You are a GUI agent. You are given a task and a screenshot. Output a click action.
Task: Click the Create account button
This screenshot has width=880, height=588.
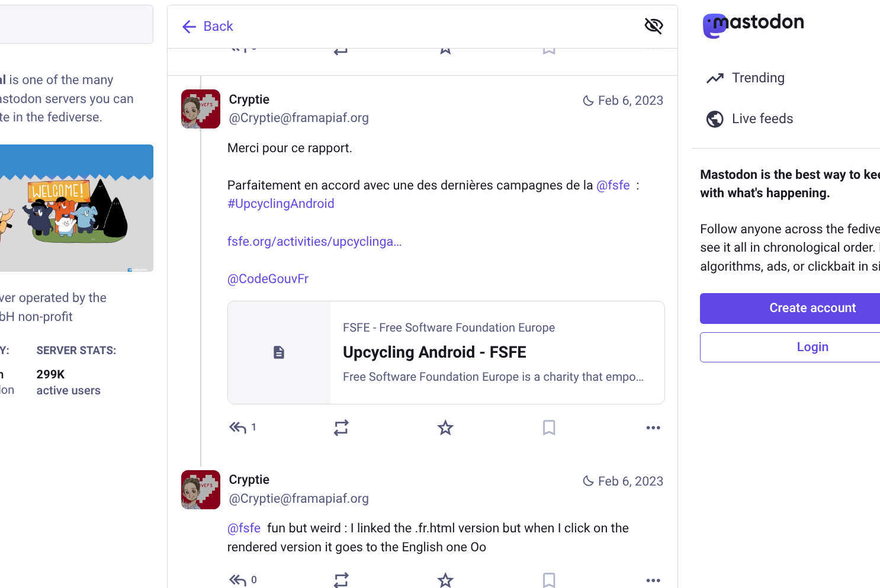click(811, 308)
